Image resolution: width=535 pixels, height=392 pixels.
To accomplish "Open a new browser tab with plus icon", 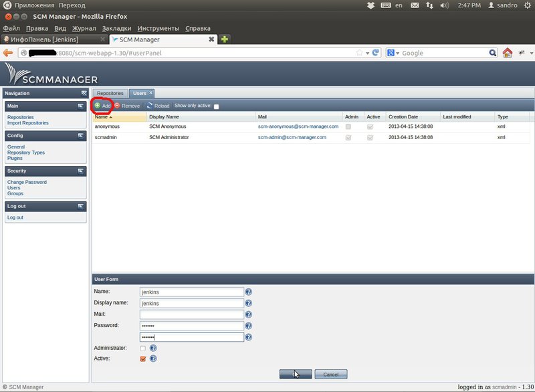I will pyautogui.click(x=225, y=39).
